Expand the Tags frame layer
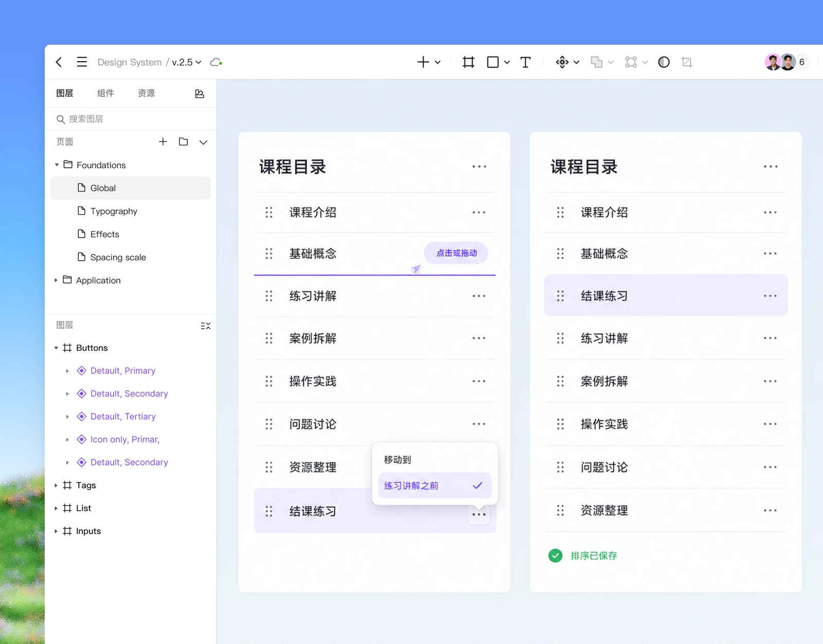 pyautogui.click(x=56, y=486)
